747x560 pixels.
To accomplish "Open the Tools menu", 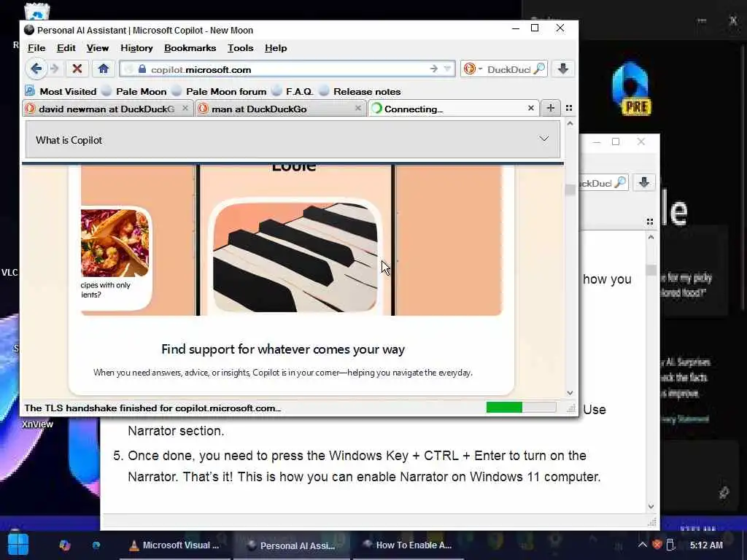I will [240, 48].
